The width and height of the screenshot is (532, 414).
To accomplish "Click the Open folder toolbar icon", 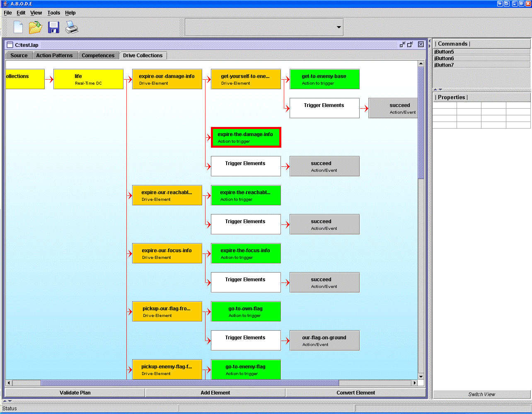I will point(35,27).
